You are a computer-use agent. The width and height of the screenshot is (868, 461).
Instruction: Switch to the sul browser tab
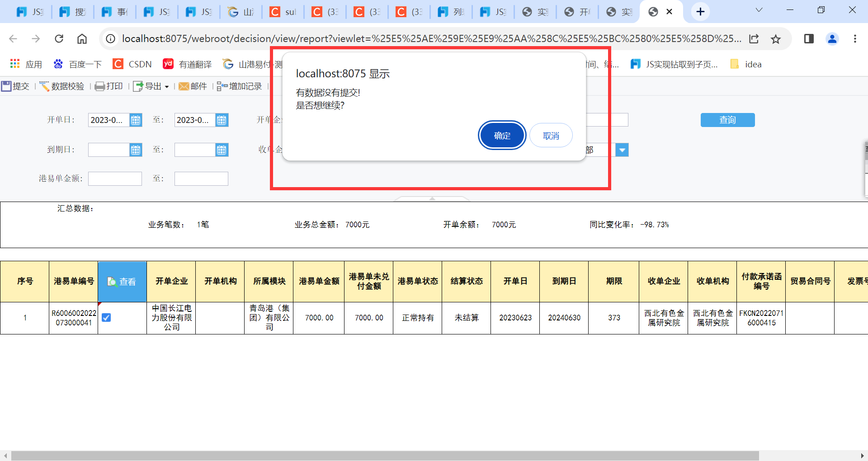(283, 12)
